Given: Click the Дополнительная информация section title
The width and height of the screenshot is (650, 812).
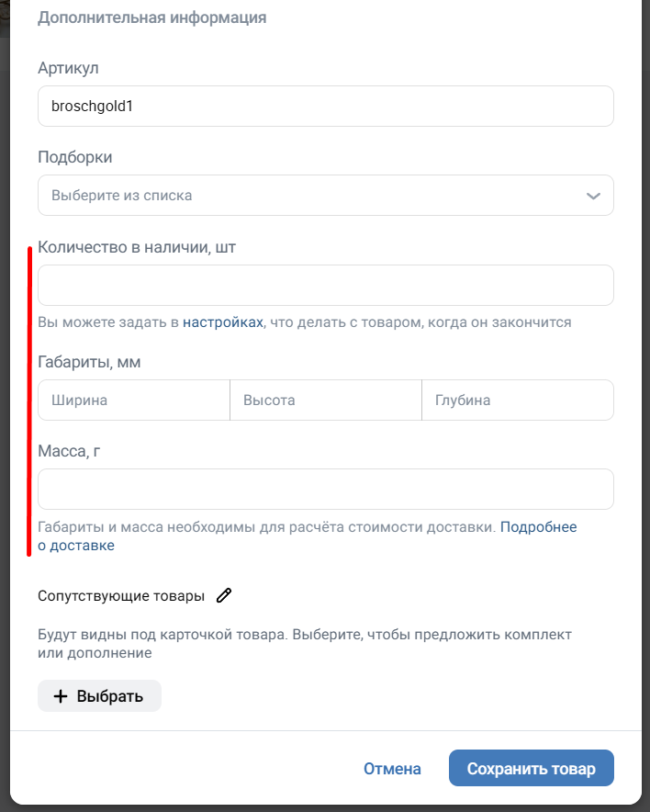Looking at the screenshot, I should 152,17.
